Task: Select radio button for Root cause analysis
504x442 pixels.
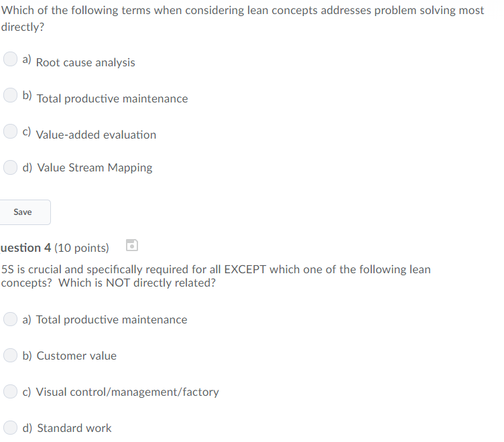Action: tap(10, 59)
